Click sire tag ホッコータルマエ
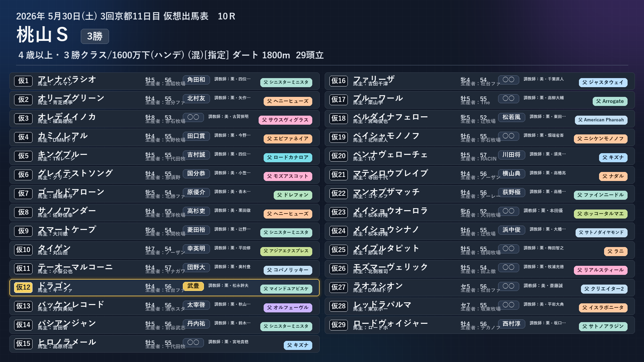644x362 pixels. [x=601, y=214]
